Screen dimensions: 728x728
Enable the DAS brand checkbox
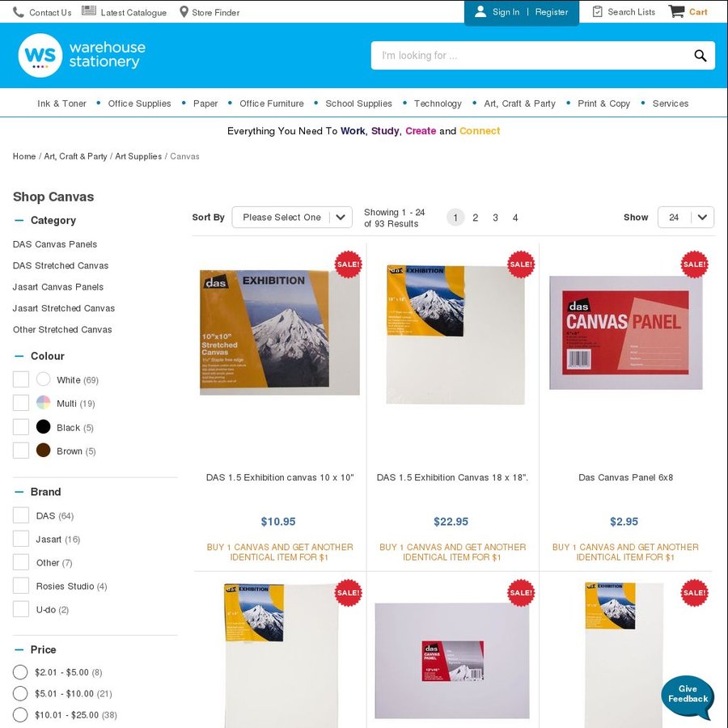coord(21,515)
